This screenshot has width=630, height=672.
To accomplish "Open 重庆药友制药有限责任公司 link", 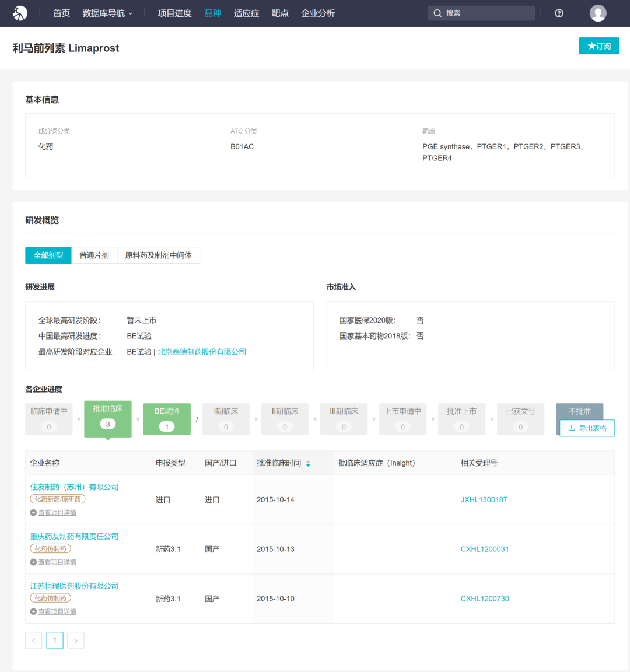I will pos(74,536).
